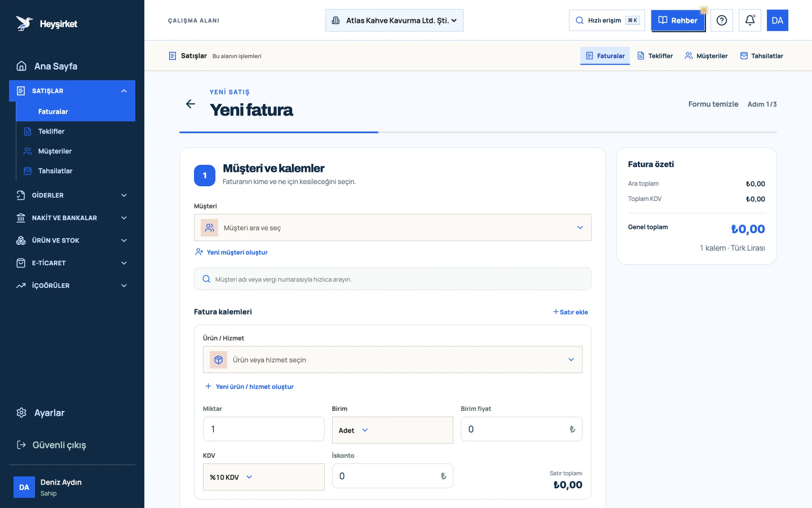812x508 pixels.
Task: Click the Satışlar page header icon
Action: click(x=173, y=56)
